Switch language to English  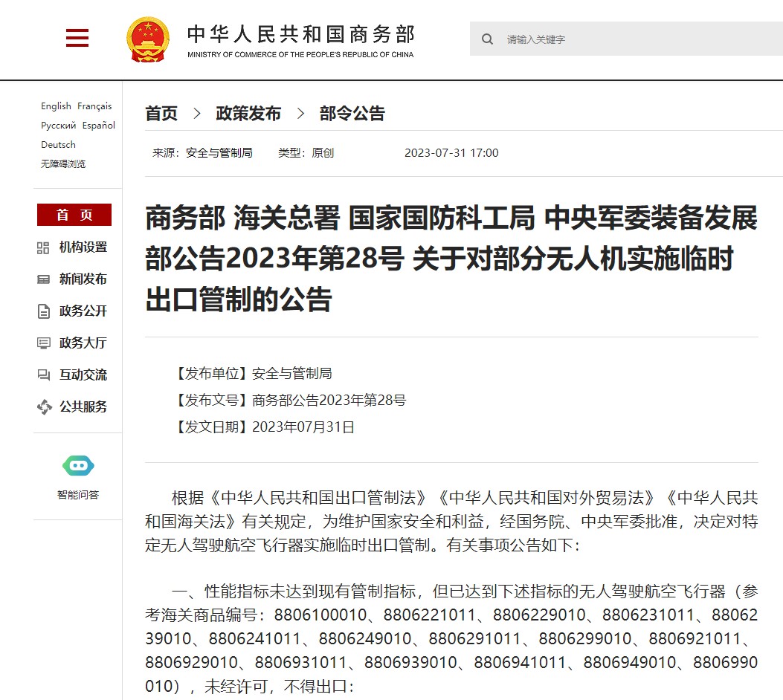pyautogui.click(x=56, y=106)
